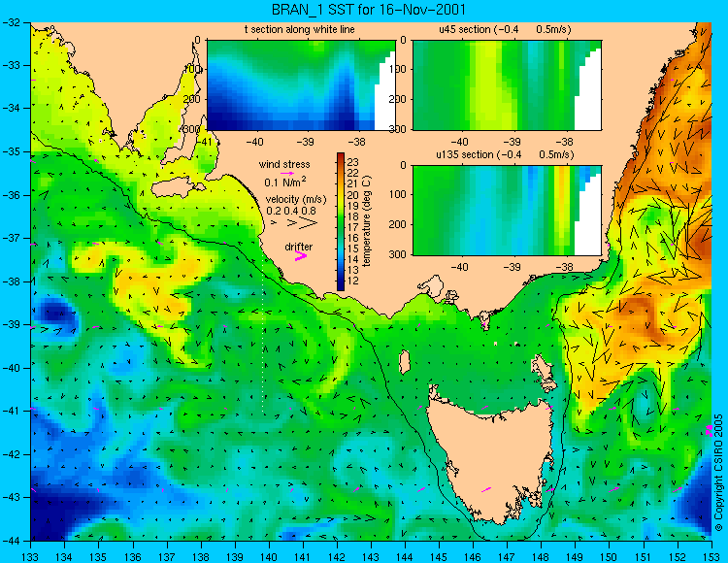Click the "wind stress" legend label
This screenshot has width=728, height=563.
coord(284,164)
